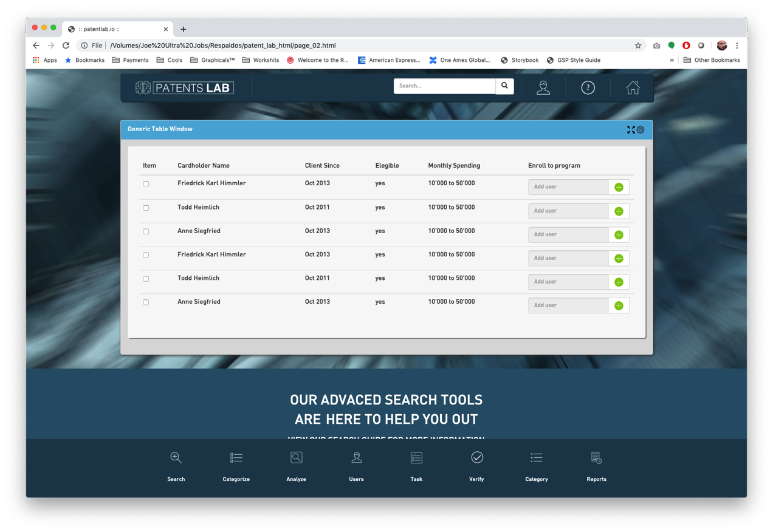This screenshot has width=773, height=532.
Task: Open the Other Bookmarks folder
Action: click(712, 60)
